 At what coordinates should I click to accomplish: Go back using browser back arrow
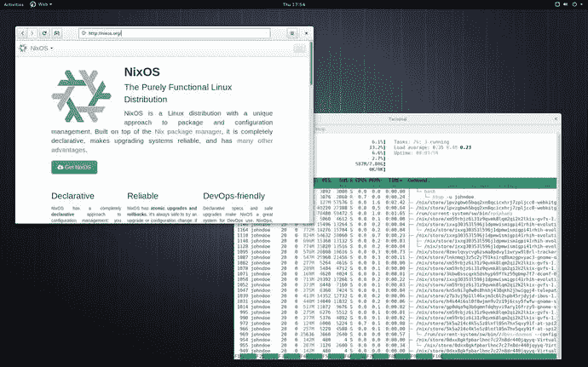click(x=23, y=33)
